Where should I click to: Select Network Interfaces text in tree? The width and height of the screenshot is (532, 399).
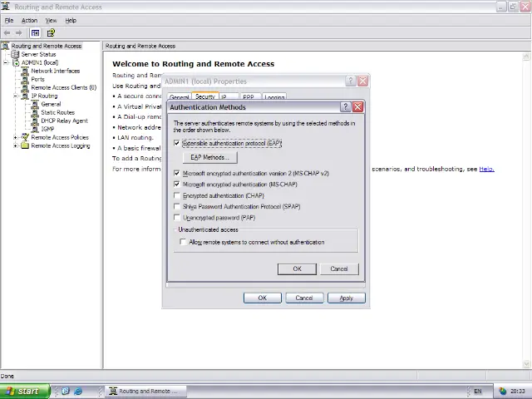(x=56, y=71)
